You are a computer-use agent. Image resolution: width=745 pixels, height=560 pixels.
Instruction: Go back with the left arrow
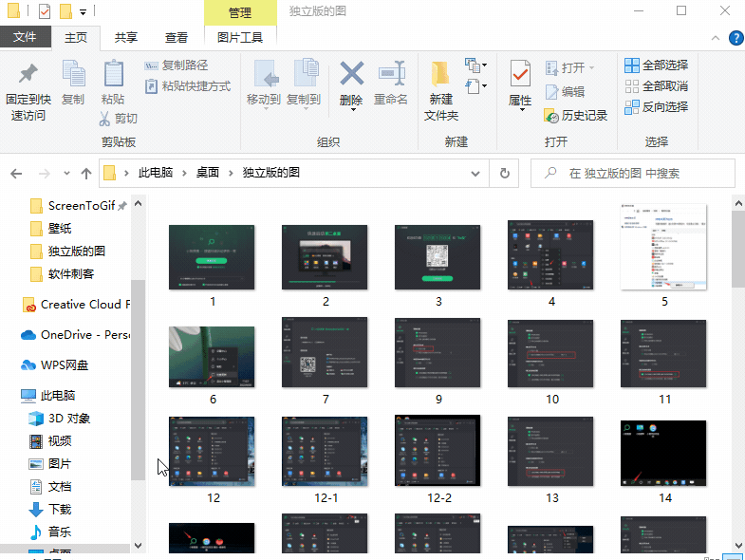pos(17,174)
